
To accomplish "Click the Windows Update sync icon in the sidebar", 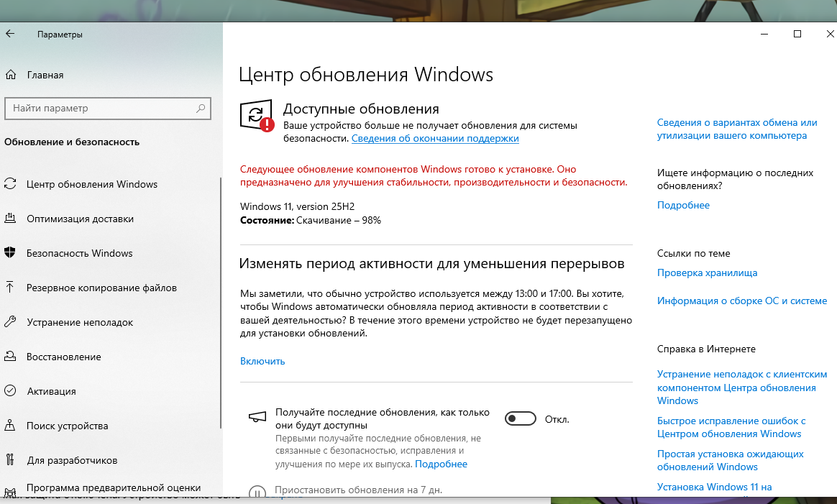I will pos(10,183).
